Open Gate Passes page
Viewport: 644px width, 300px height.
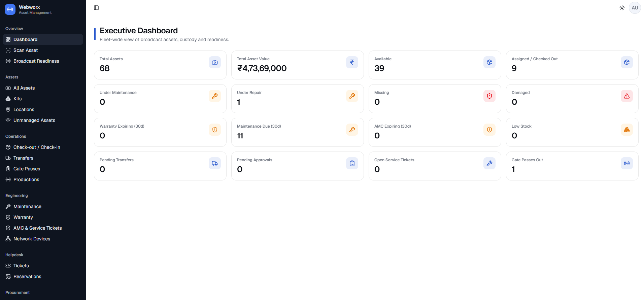pos(43,169)
